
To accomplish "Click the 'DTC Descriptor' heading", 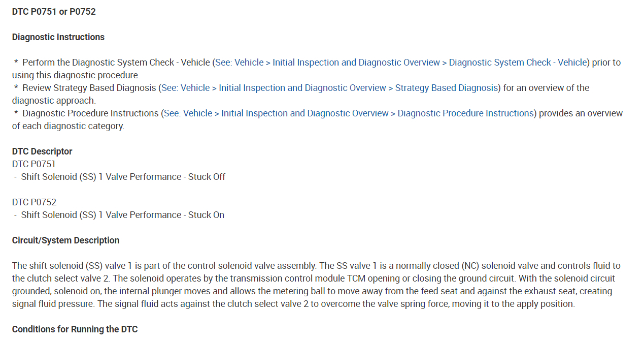I will pyautogui.click(x=42, y=151).
